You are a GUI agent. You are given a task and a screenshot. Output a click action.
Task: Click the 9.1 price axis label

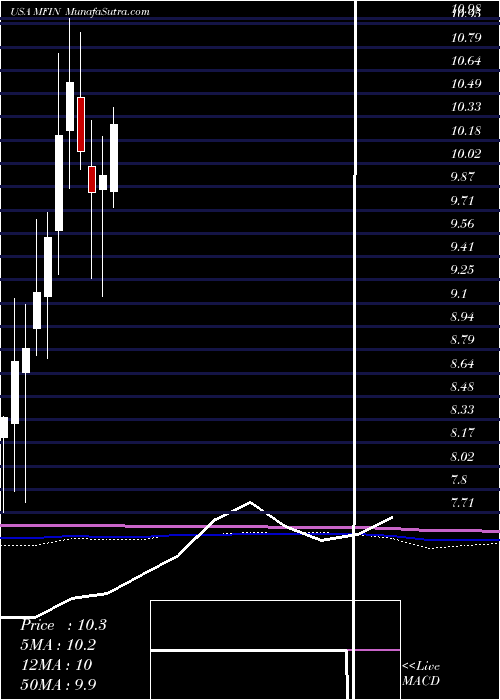459,293
